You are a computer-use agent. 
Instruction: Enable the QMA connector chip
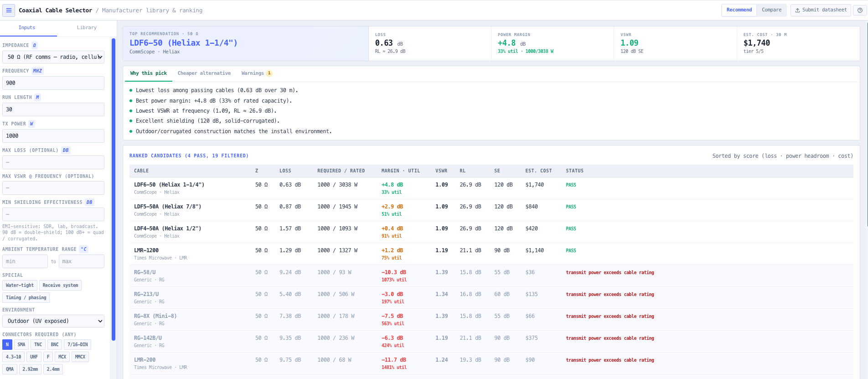pyautogui.click(x=10, y=369)
